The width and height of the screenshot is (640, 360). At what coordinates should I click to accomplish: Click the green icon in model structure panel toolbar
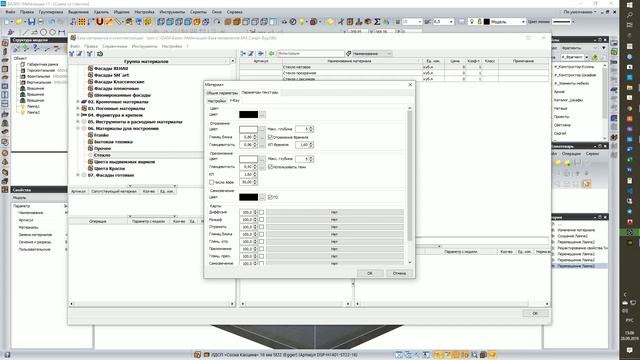point(26,49)
